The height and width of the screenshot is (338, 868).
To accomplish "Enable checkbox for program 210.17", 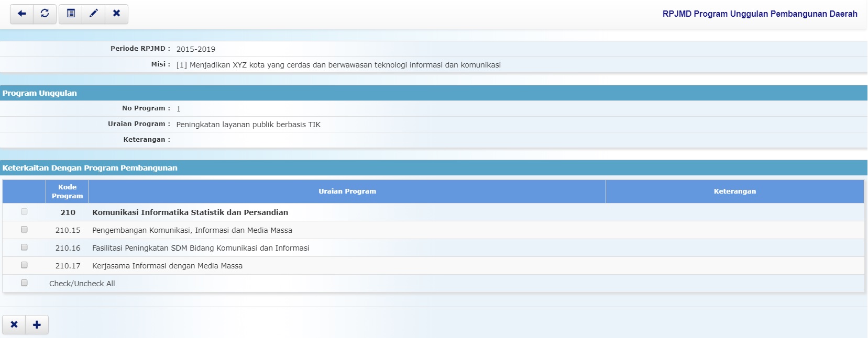I will click(x=24, y=265).
